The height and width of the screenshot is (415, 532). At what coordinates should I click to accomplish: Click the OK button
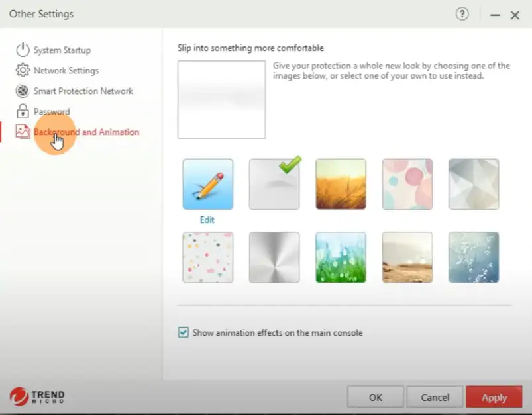click(376, 397)
